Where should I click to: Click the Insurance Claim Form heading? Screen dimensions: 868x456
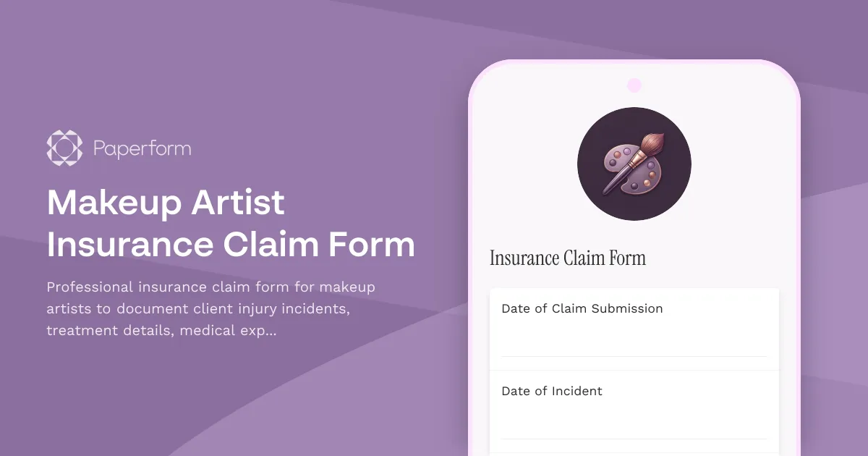(567, 258)
